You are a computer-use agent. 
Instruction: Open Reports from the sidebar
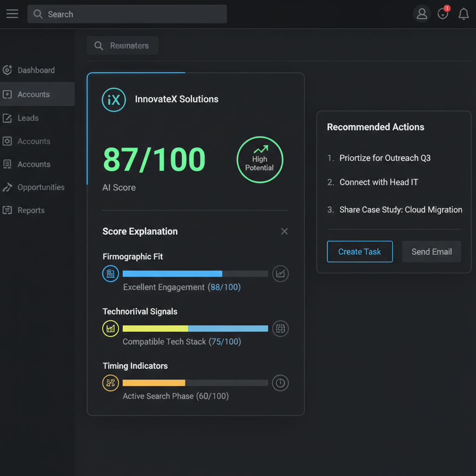click(31, 210)
